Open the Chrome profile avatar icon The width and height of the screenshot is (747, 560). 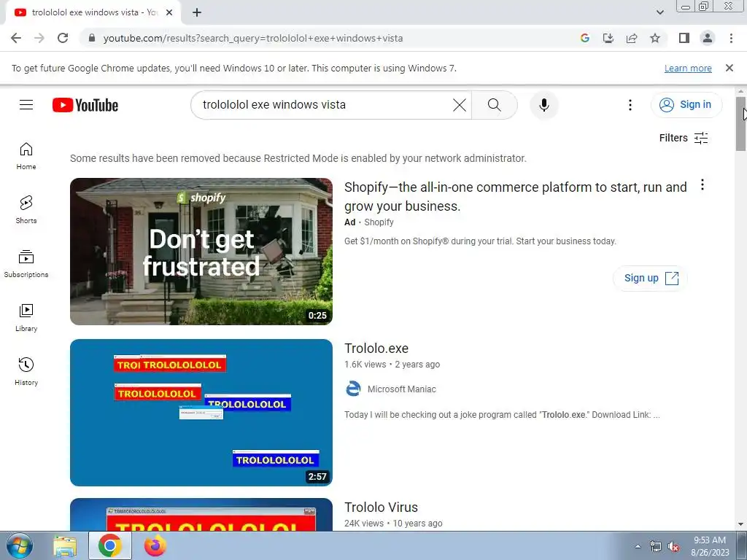coord(708,38)
